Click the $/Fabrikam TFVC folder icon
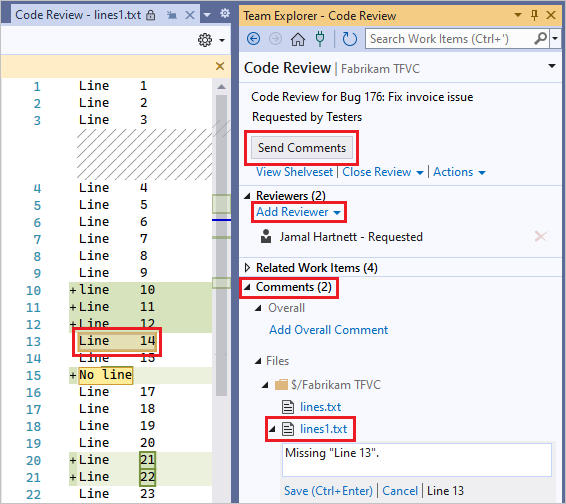 point(281,385)
